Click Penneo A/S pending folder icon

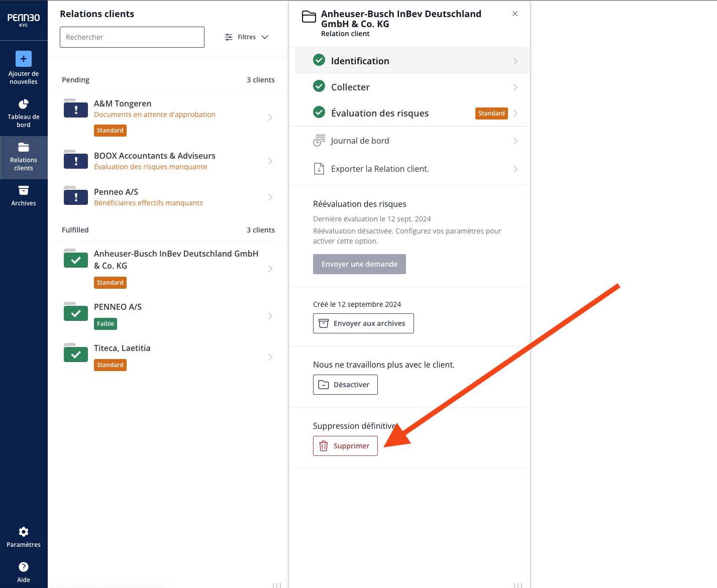point(76,196)
